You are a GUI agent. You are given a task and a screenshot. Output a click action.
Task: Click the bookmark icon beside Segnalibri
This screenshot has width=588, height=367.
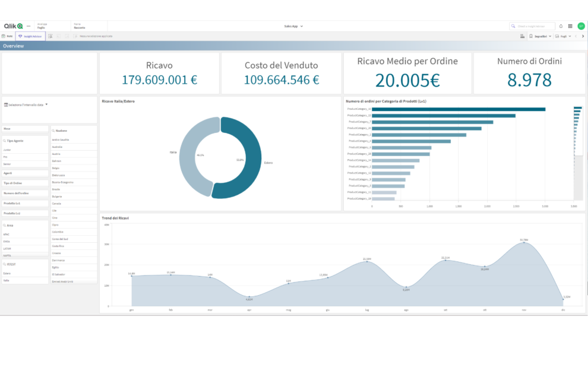531,36
